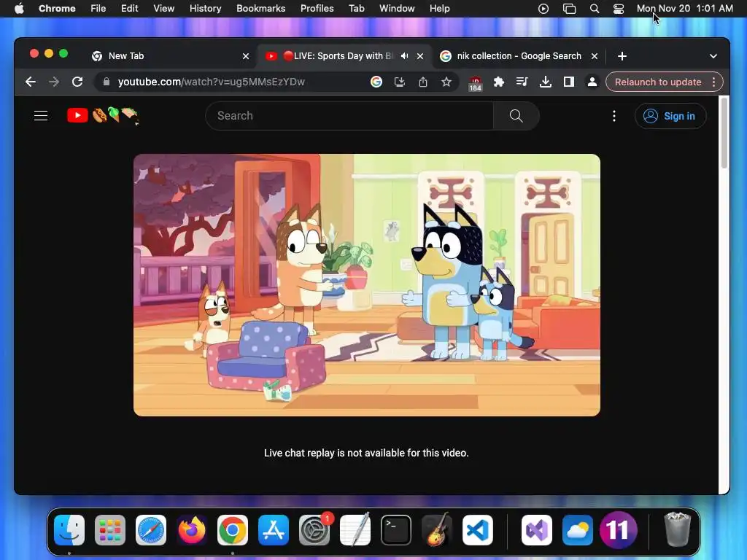Click the Sign in button
747x560 pixels.
tap(670, 116)
